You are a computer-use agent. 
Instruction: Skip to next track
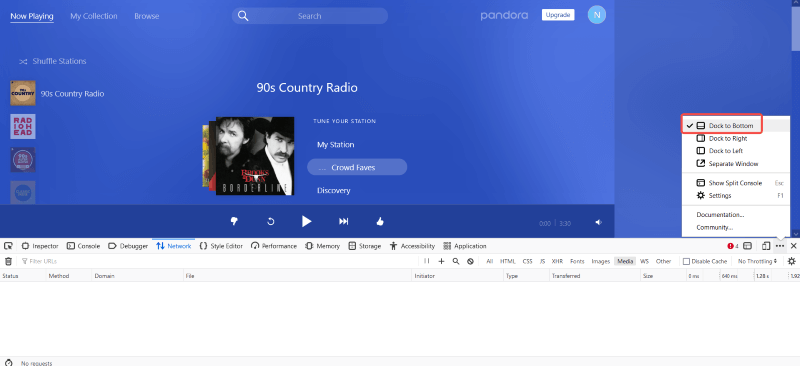(343, 221)
